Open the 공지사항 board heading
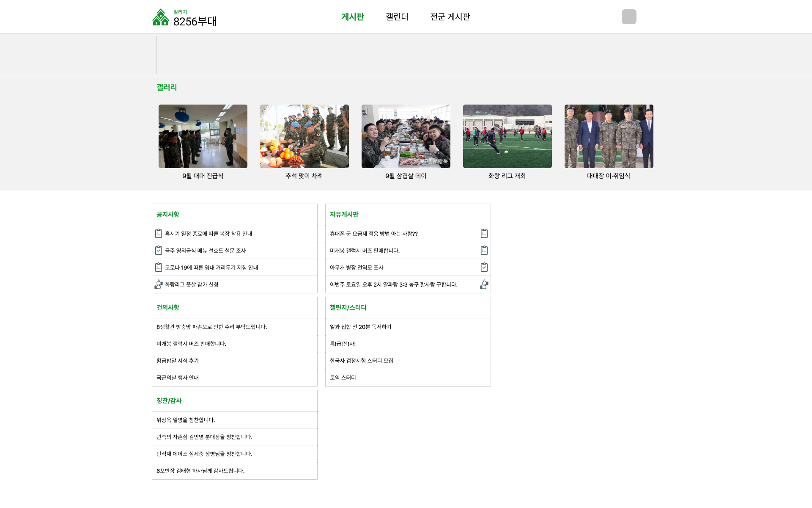The width and height of the screenshot is (812, 508). (x=168, y=214)
